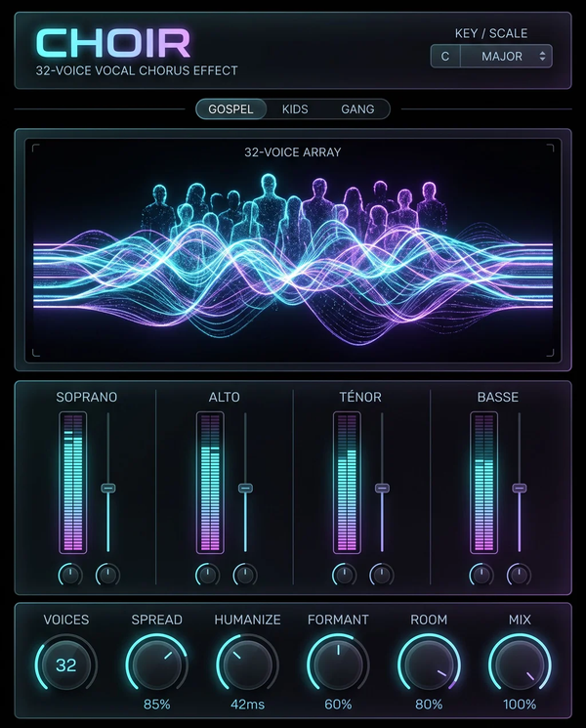Click the ALTO volume fader handle
586x728 pixels.
click(x=245, y=488)
